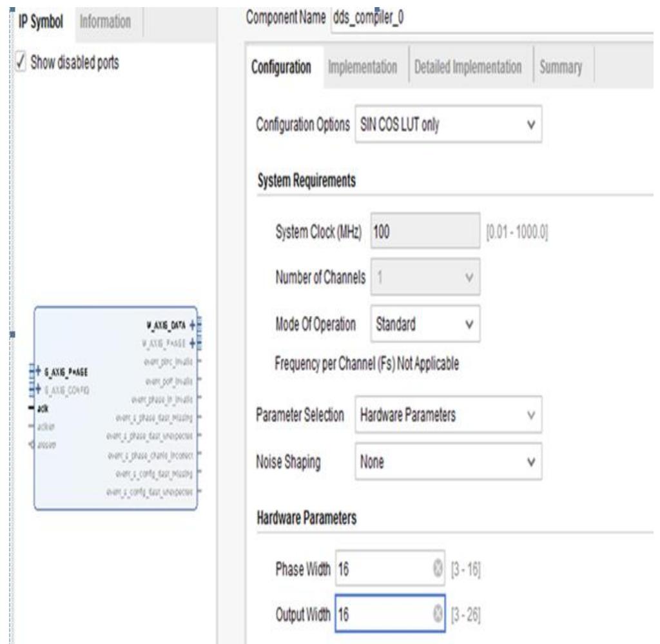Click the Component Name input field

pyautogui.click(x=492, y=18)
